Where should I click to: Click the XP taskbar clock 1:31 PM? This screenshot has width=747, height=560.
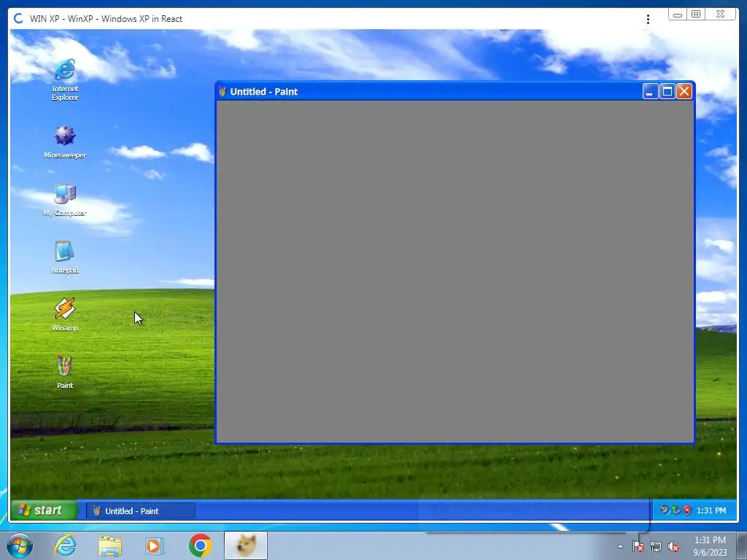tap(711, 510)
